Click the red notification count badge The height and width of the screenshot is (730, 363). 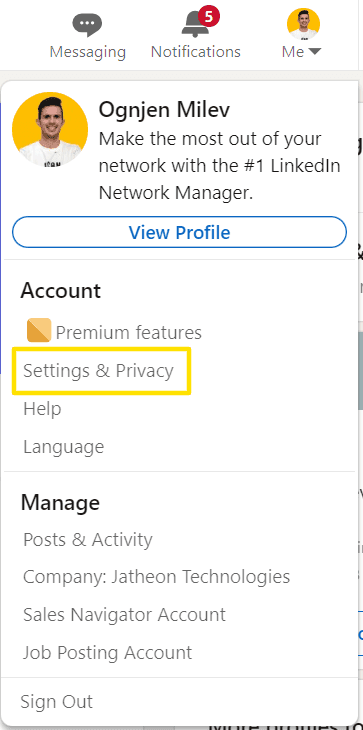coord(208,18)
